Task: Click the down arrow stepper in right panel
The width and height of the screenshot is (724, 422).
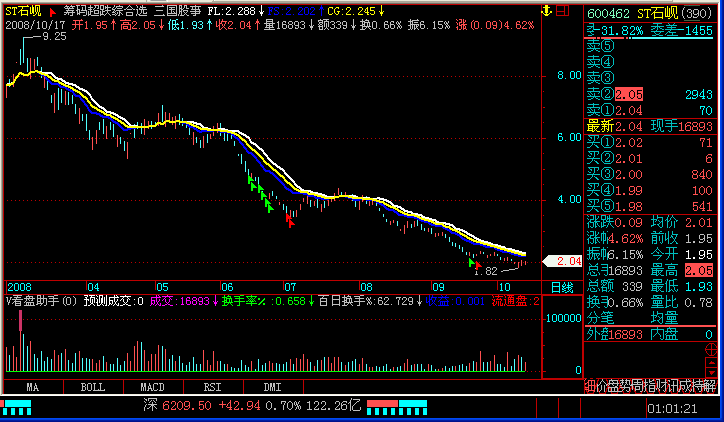Action: [711, 372]
